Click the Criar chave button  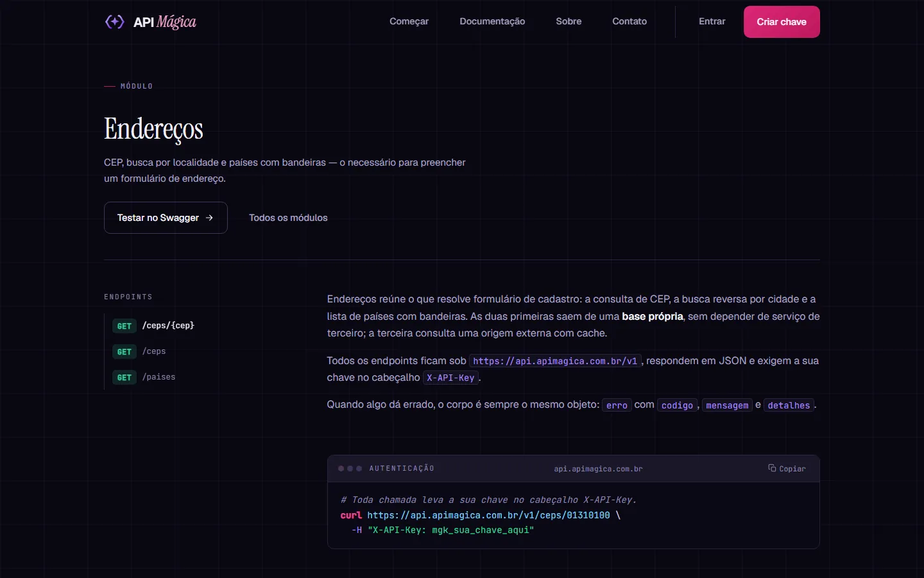coord(782,22)
